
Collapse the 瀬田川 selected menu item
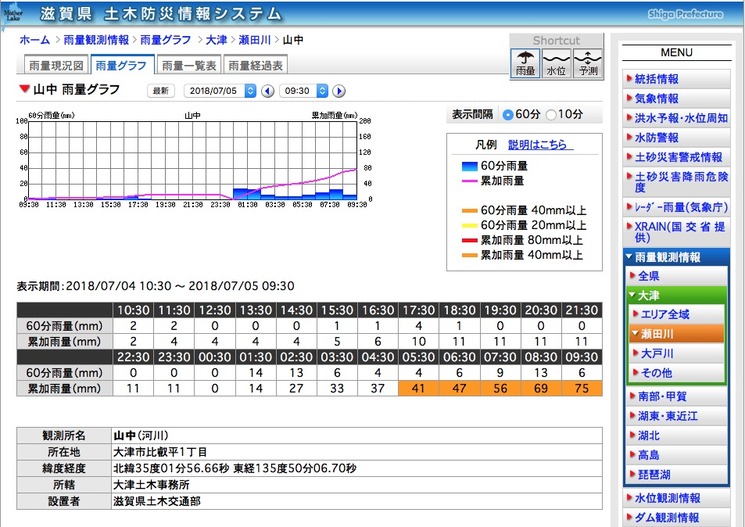click(x=677, y=334)
